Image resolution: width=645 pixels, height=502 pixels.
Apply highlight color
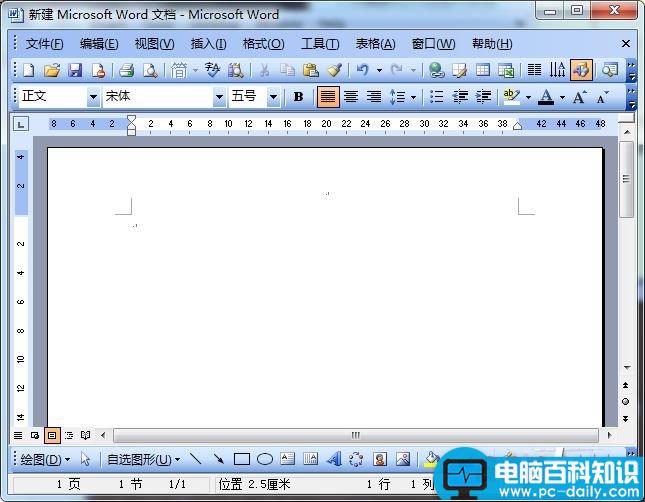point(511,97)
